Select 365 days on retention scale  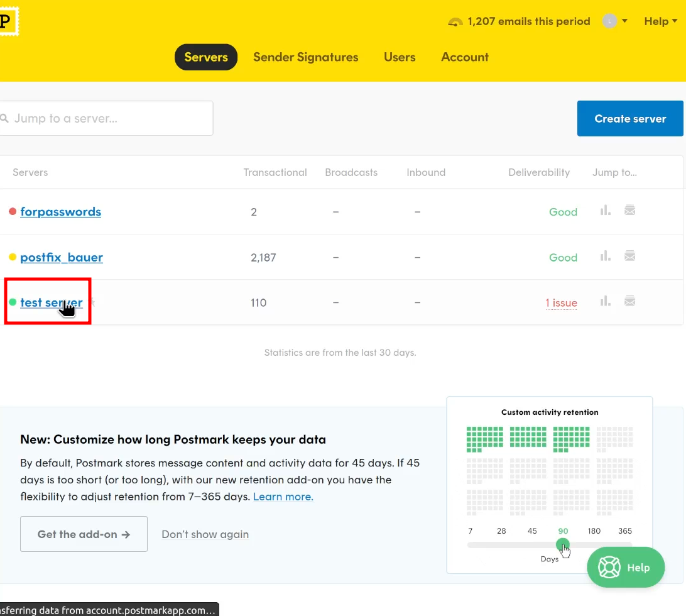click(x=624, y=531)
